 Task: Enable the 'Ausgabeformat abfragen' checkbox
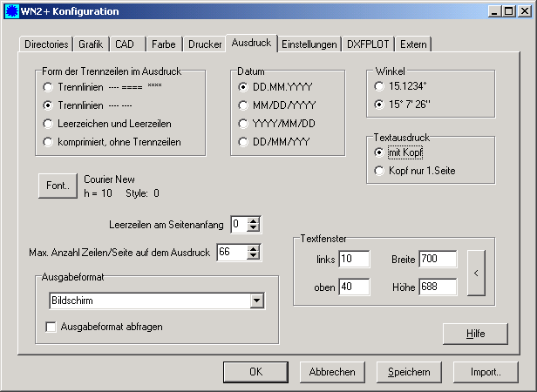(51, 328)
